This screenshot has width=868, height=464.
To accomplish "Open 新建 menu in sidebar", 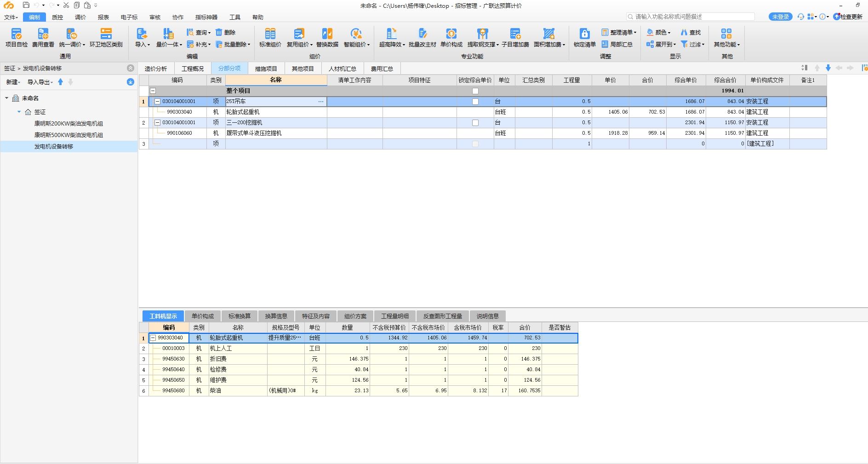I will tap(13, 82).
